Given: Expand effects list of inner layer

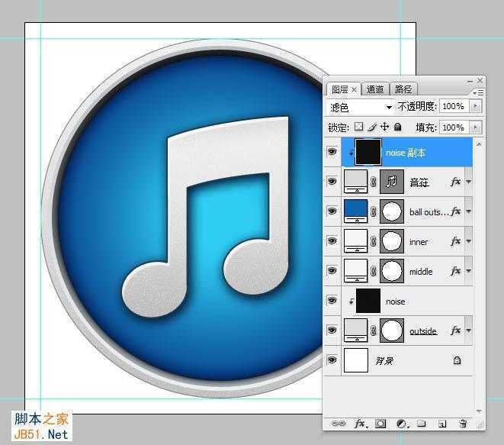Looking at the screenshot, I should [469, 241].
